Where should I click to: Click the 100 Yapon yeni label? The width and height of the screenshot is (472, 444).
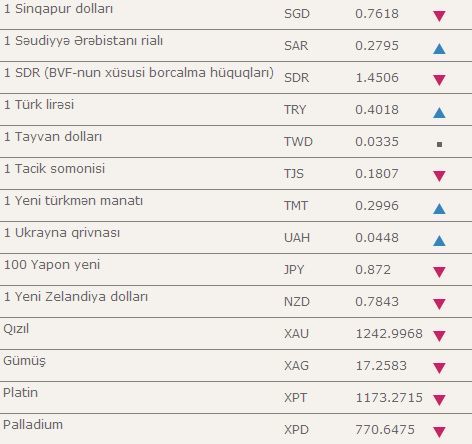point(52,265)
